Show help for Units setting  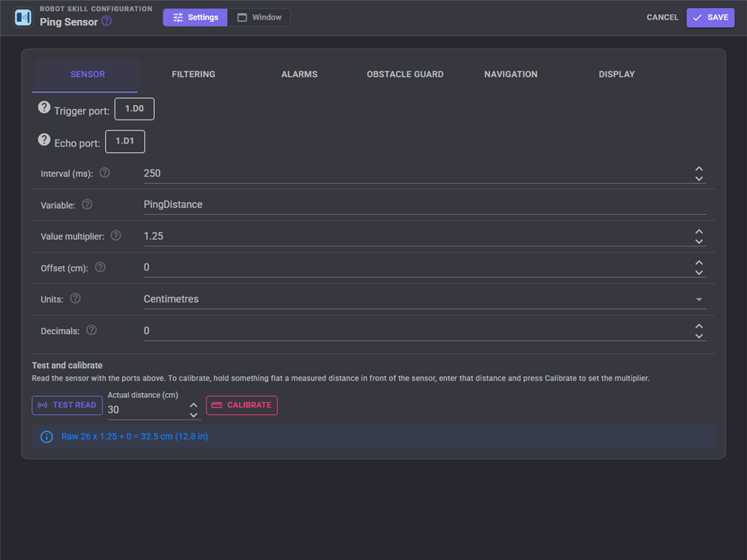tap(75, 298)
